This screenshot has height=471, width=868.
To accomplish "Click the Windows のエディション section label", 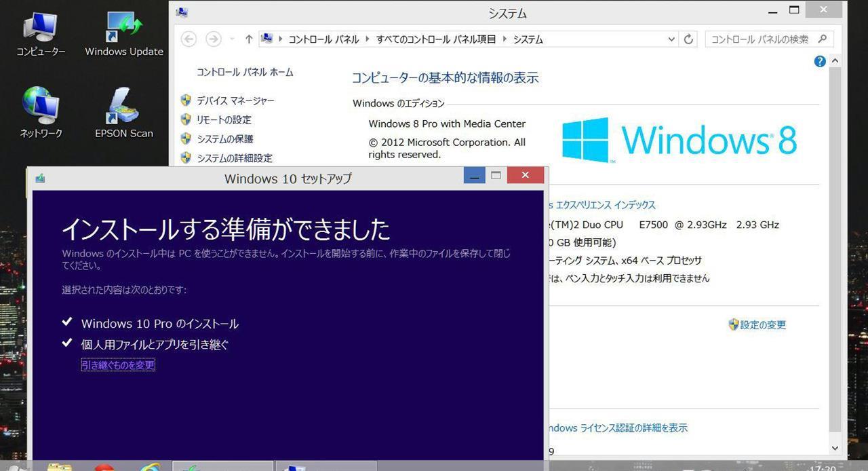I will point(399,103).
